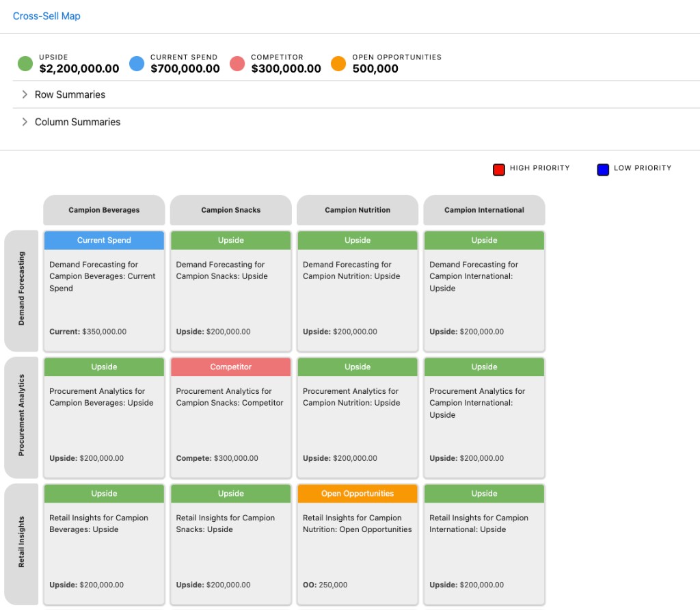The height and width of the screenshot is (610, 700).
Task: Open the Cross-Sell Map link
Action: tap(46, 16)
